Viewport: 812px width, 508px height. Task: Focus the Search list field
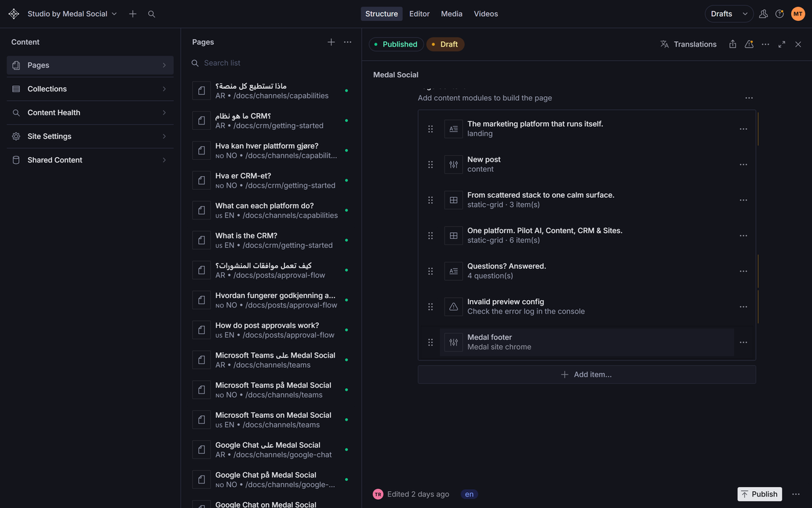click(271, 63)
